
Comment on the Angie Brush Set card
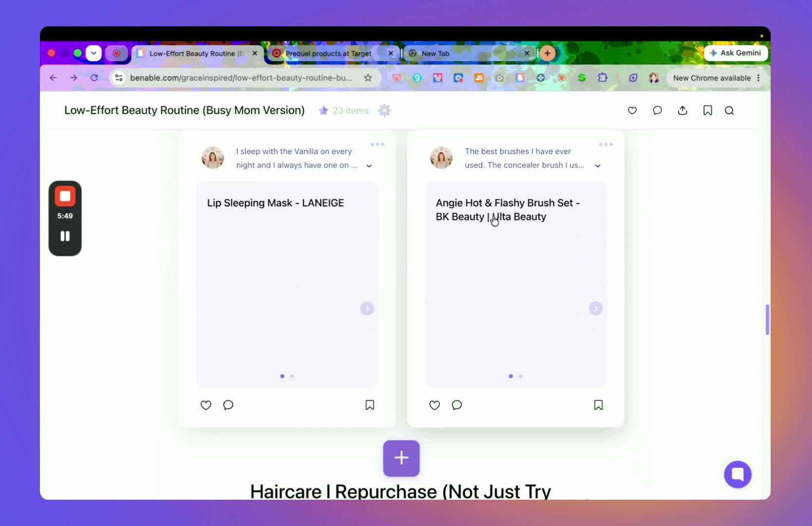coord(457,405)
